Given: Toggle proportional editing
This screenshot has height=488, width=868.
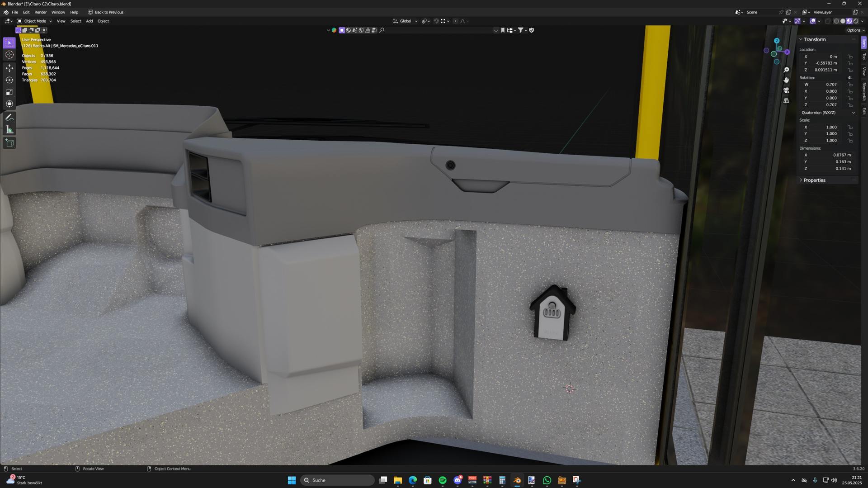Looking at the screenshot, I should tap(455, 21).
